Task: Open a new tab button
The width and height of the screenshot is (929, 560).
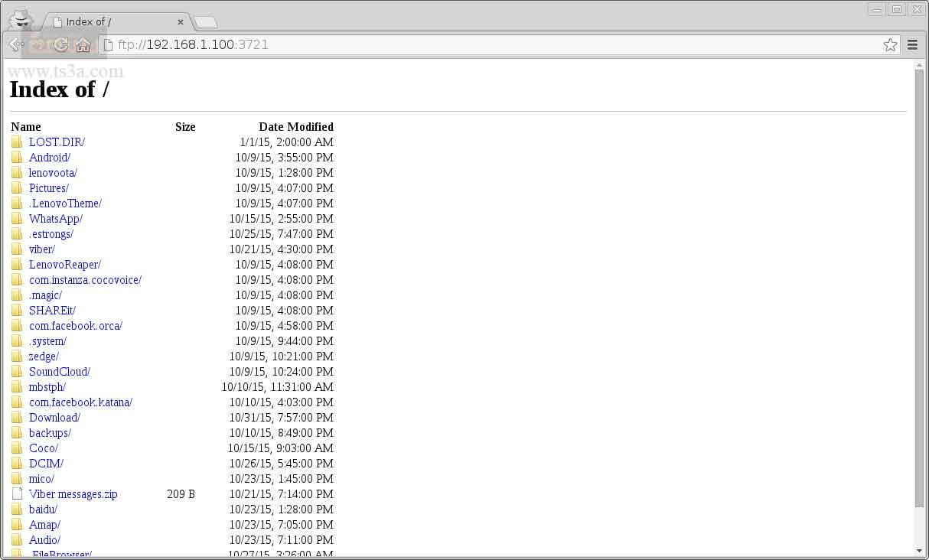Action: click(x=205, y=22)
